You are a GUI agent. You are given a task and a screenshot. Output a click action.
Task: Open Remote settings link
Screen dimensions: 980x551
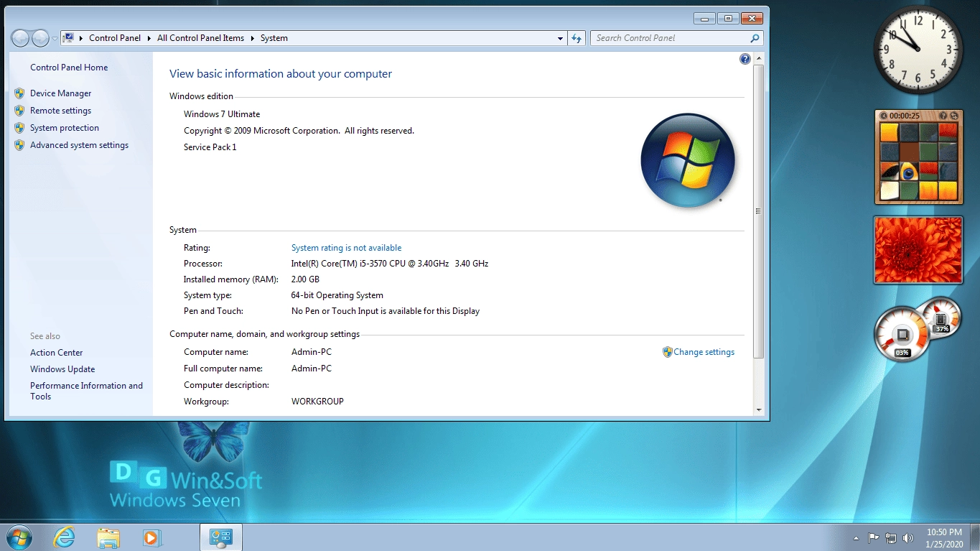pos(60,111)
